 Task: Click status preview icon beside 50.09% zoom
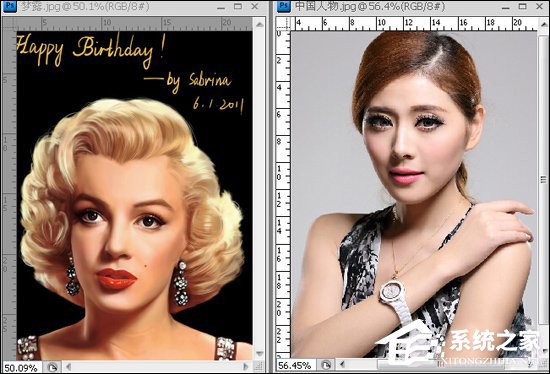click(x=53, y=367)
